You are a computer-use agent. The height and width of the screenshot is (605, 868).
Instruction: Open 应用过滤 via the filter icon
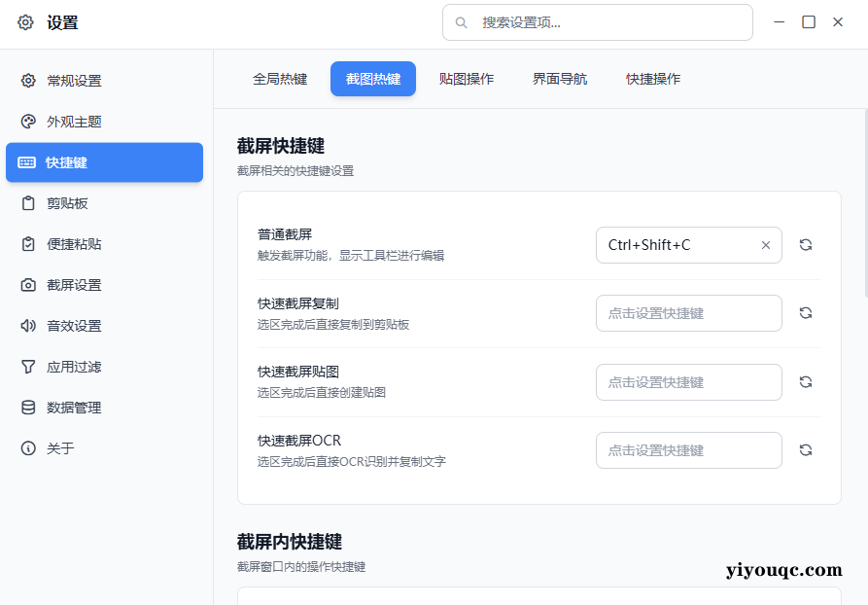29,367
